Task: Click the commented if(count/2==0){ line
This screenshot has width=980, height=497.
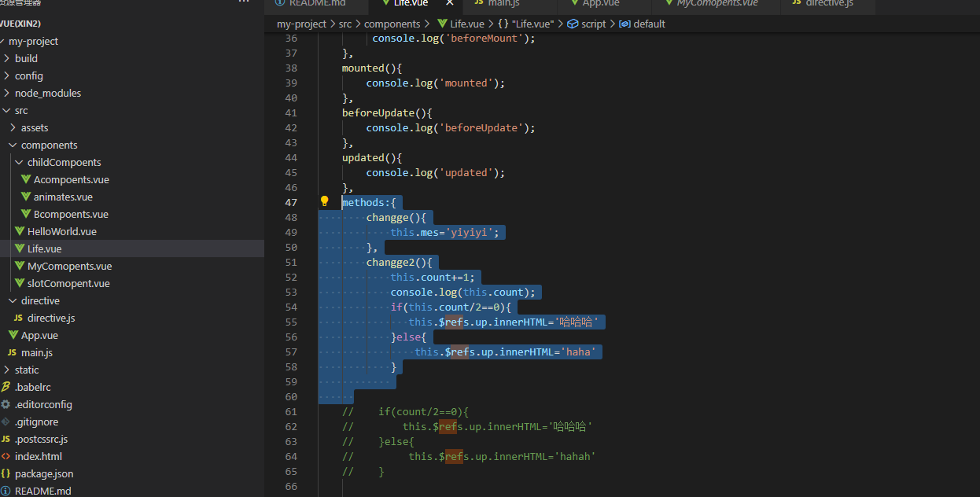Action: tap(405, 411)
